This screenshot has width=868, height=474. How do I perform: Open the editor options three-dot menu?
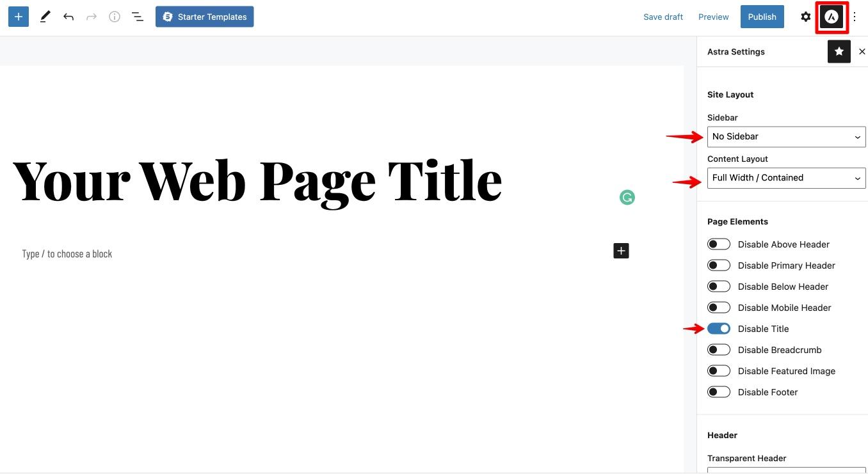point(855,16)
